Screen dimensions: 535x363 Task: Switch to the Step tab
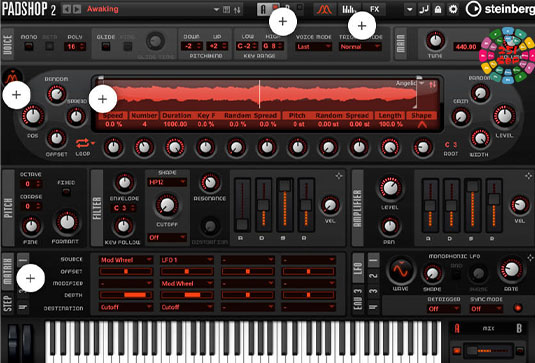8,303
